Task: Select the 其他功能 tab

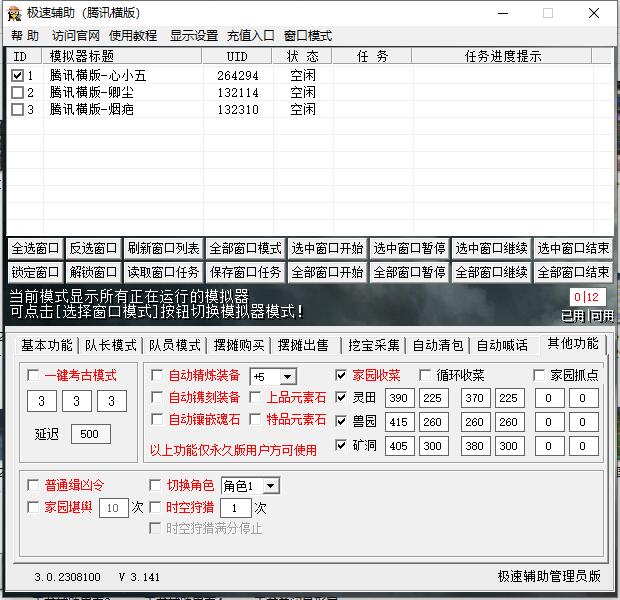Action: [573, 344]
